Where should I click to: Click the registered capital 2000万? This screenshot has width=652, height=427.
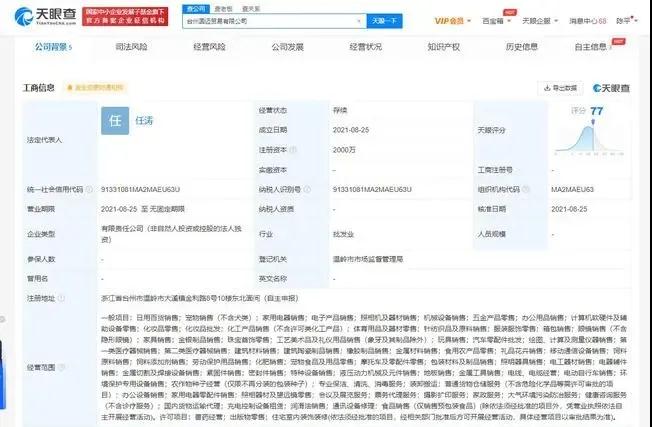pos(344,150)
